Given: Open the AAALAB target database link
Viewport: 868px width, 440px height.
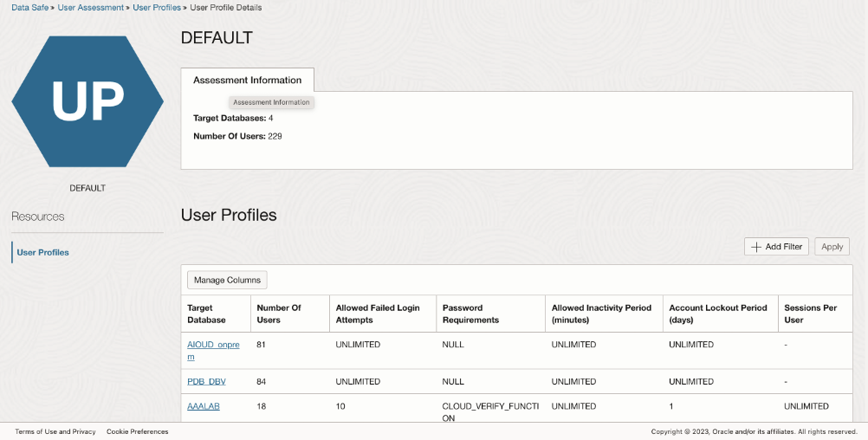Looking at the screenshot, I should (x=204, y=406).
